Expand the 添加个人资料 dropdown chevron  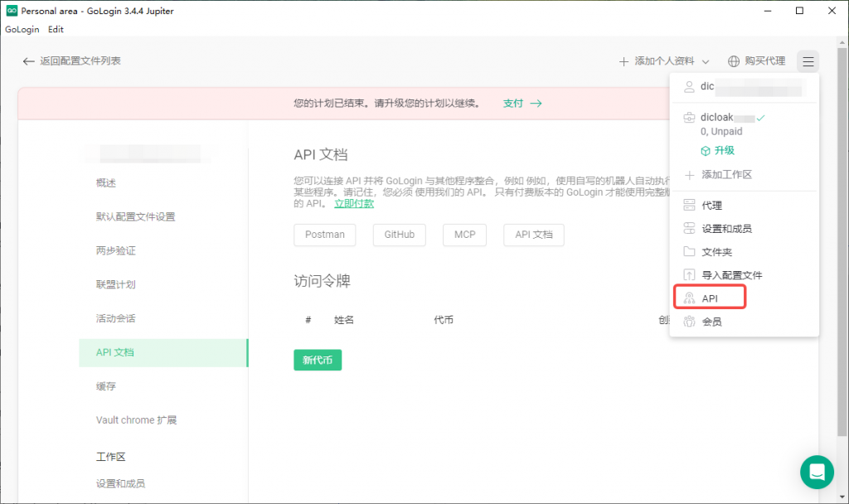(x=706, y=61)
